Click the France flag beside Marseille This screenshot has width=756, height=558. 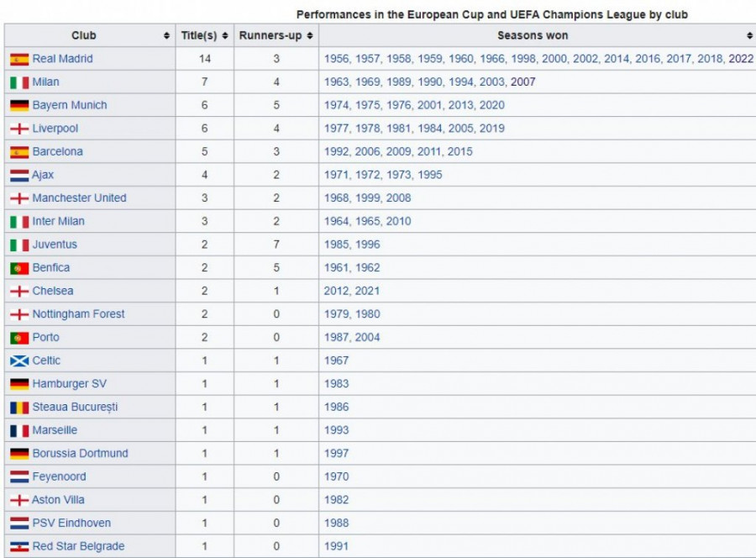pyautogui.click(x=19, y=430)
